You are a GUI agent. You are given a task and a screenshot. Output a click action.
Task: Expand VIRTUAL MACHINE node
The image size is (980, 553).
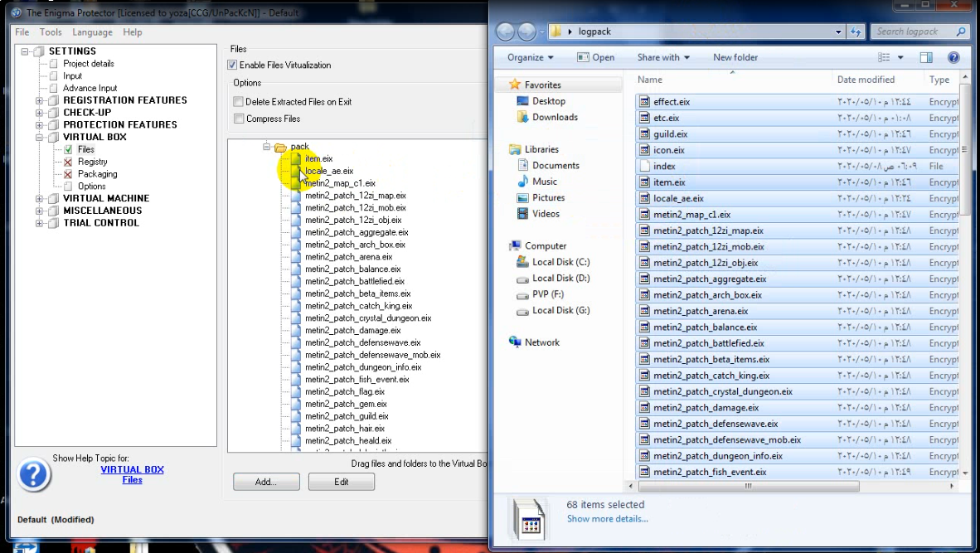tap(39, 199)
